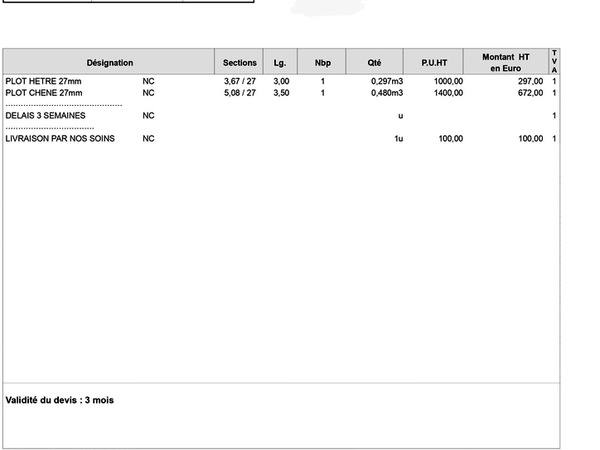The height and width of the screenshot is (450, 600).
Task: Select the 0,480m3 quantity cell
Action: click(385, 93)
